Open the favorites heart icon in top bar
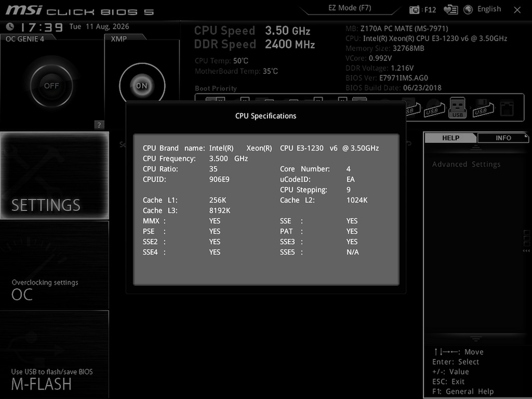Viewport: 532px width, 399px height. (x=450, y=9)
